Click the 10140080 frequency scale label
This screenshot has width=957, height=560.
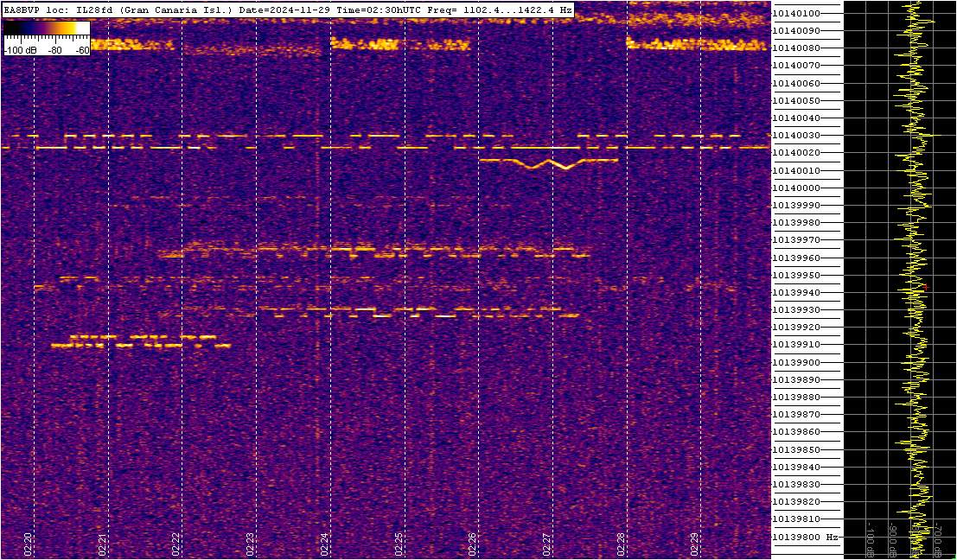pos(796,48)
